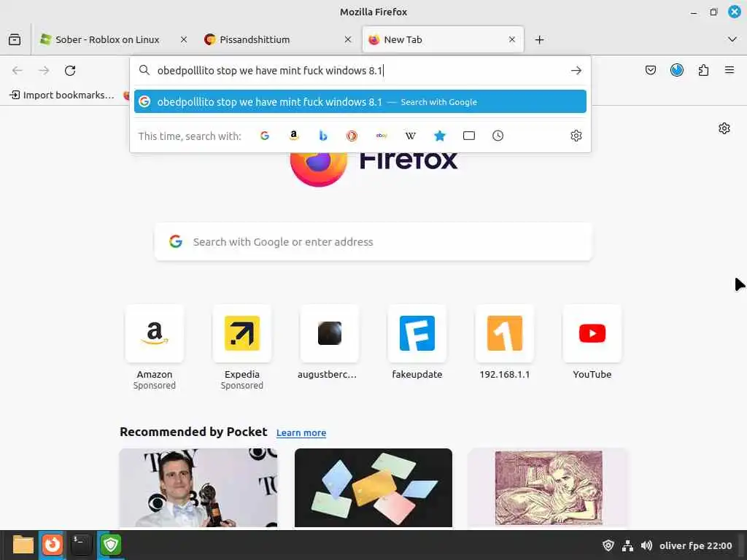747x560 pixels.
Task: Click inside the address bar text
Action: (270, 71)
